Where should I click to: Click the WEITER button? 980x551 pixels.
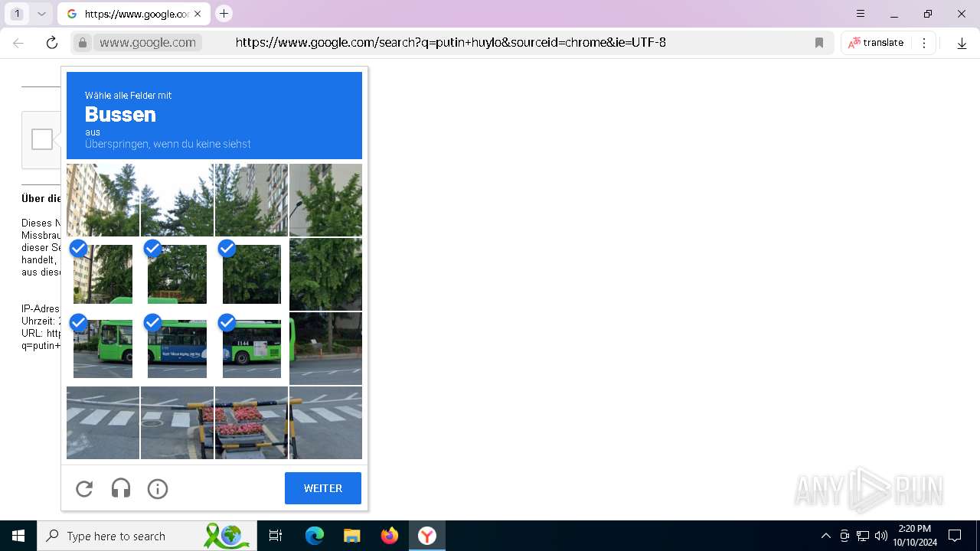click(323, 488)
